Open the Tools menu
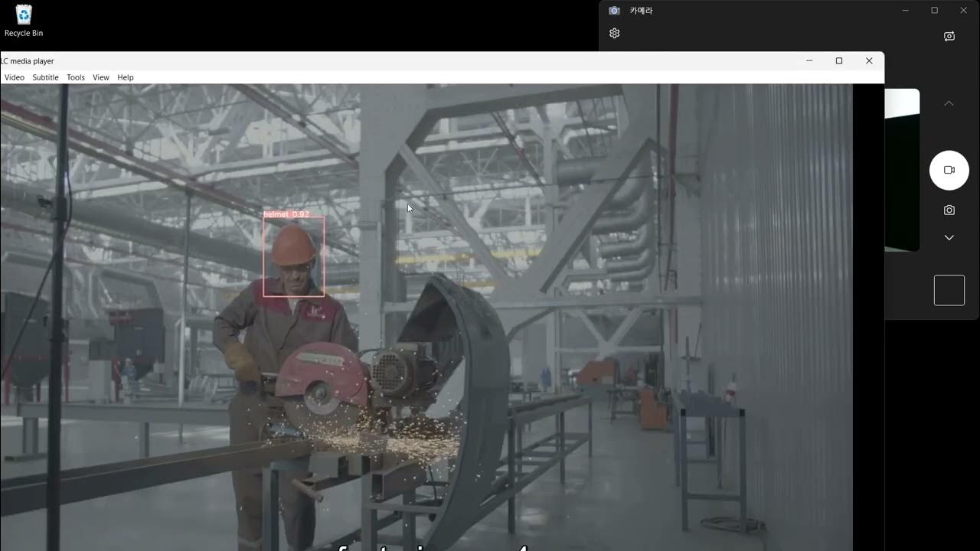Image resolution: width=980 pixels, height=551 pixels. pyautogui.click(x=76, y=77)
